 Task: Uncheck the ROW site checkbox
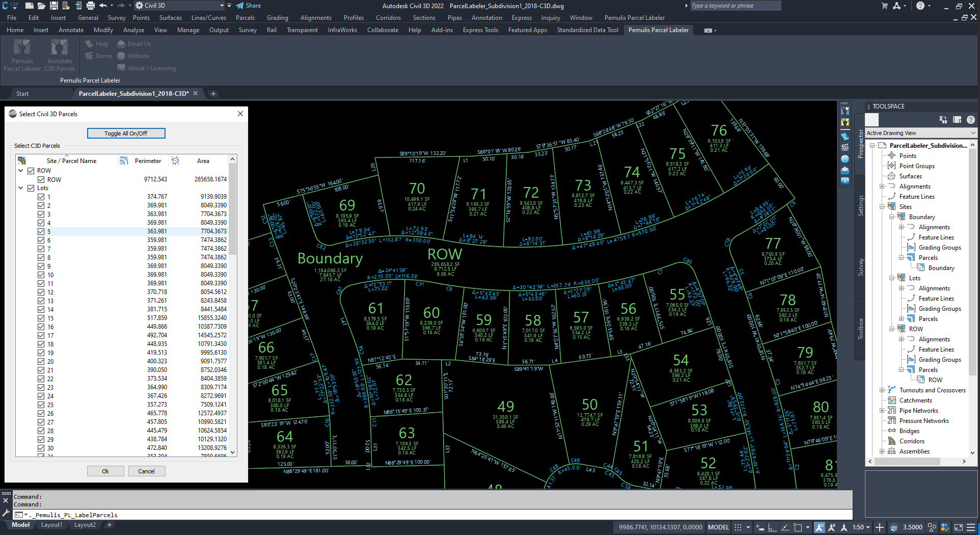[x=31, y=171]
